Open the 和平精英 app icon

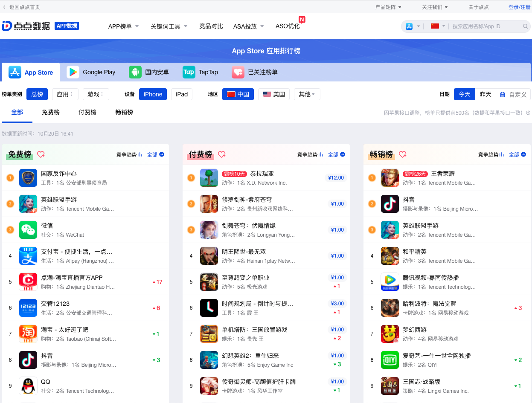390,256
